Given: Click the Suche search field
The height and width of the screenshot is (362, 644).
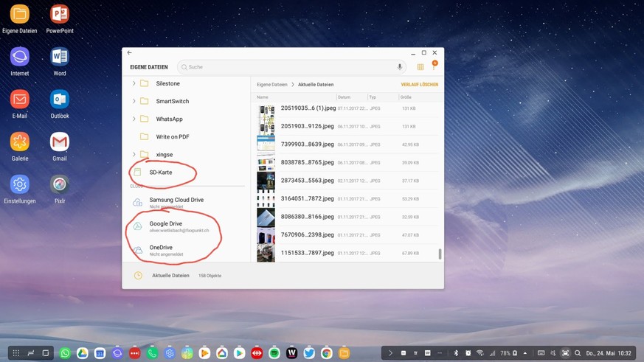Looking at the screenshot, I should pyautogui.click(x=288, y=67).
